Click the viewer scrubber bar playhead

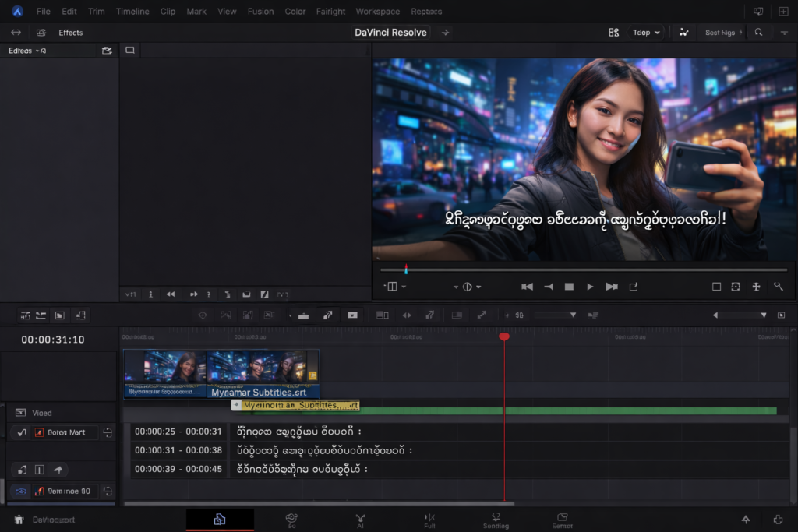coord(406,270)
